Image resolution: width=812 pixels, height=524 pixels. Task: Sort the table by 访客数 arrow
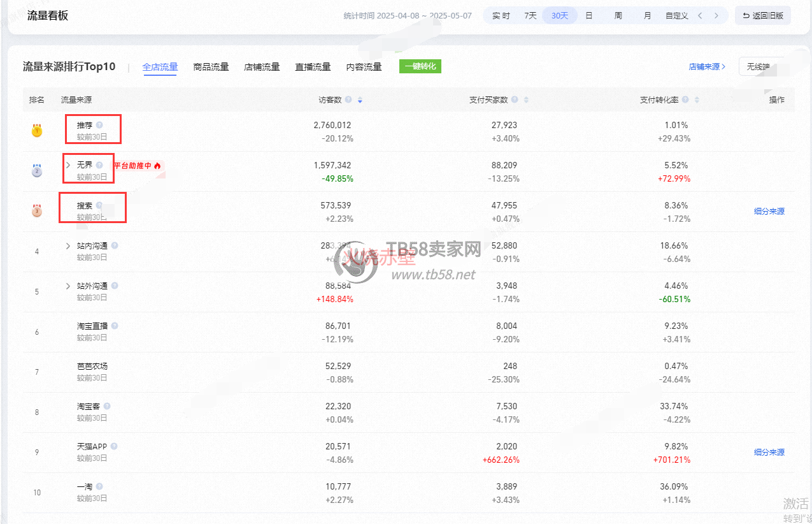(360, 100)
